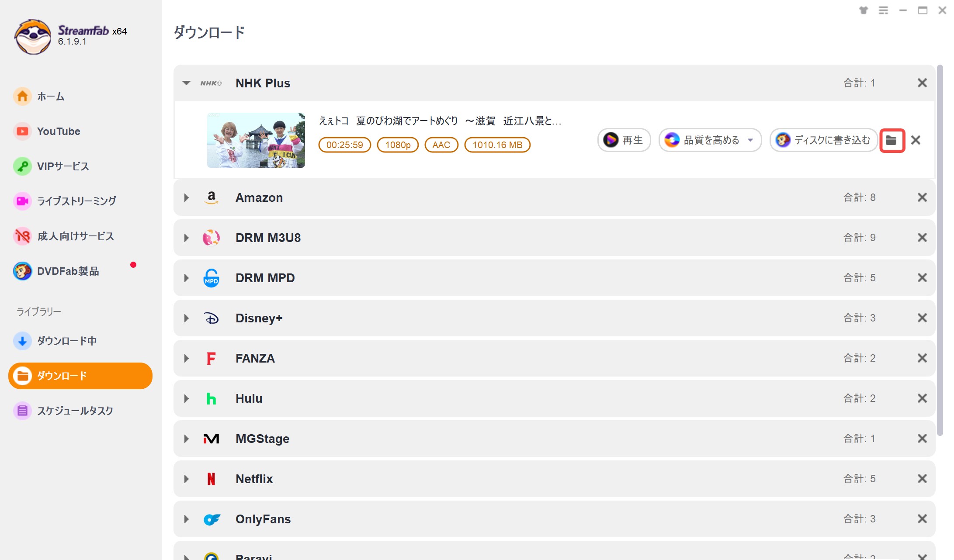This screenshot has height=560, width=954.
Task: Delete the OnlyFans group
Action: click(922, 519)
